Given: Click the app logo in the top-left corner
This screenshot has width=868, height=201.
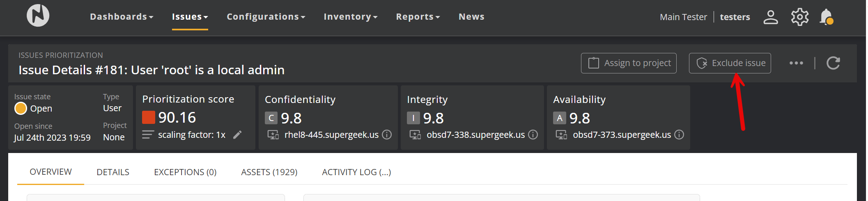Looking at the screenshot, I should [38, 16].
